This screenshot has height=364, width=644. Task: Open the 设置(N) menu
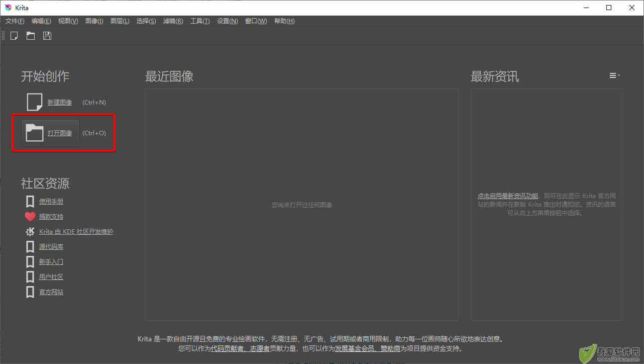point(228,21)
